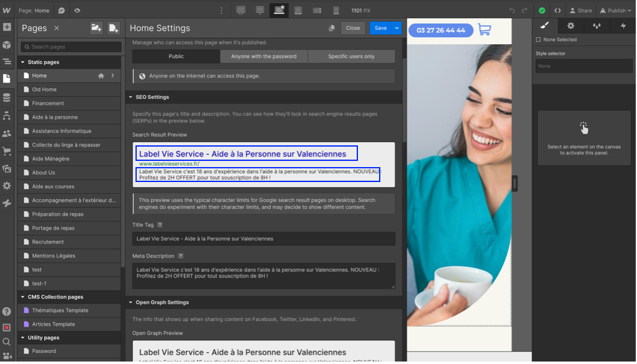Open Meta Description help question mark
This screenshot has width=637, height=364.
pyautogui.click(x=181, y=256)
